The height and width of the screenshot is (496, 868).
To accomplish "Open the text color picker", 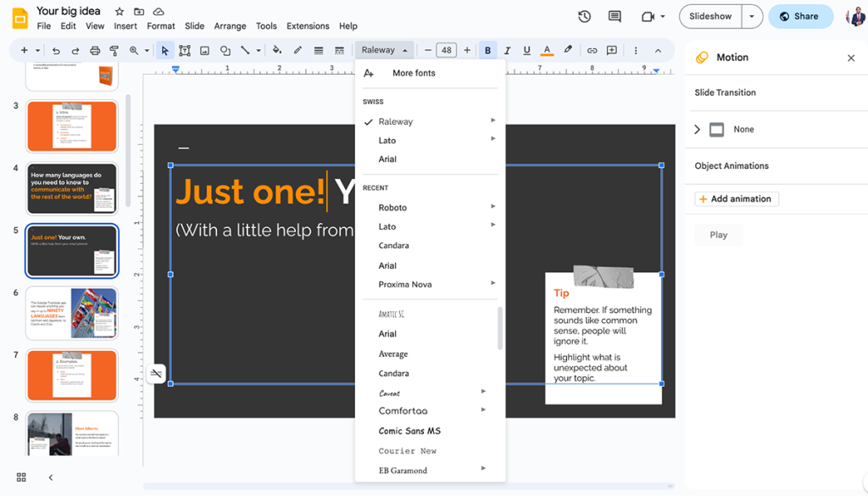I will [x=547, y=50].
